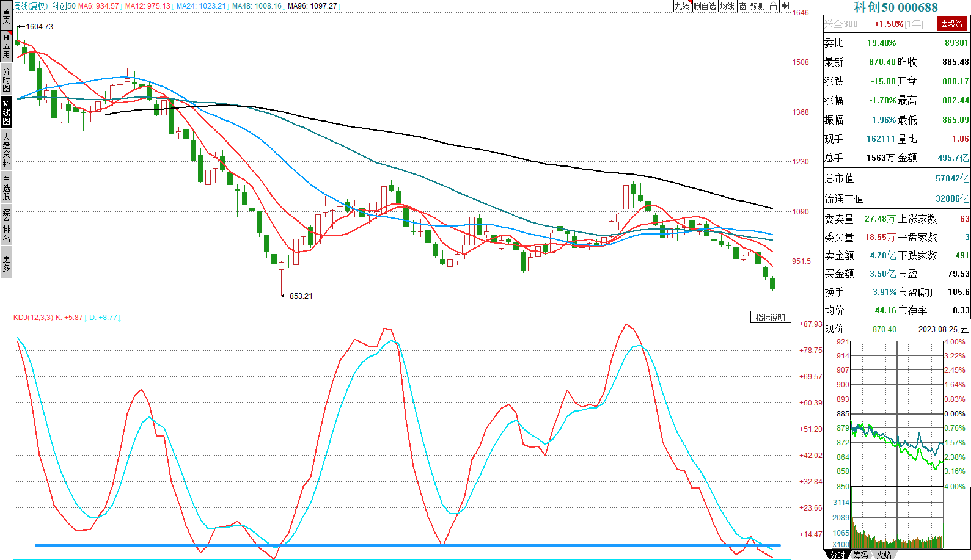Click the lock icon in chart toolbar
971x560 pixels.
tap(773, 6)
